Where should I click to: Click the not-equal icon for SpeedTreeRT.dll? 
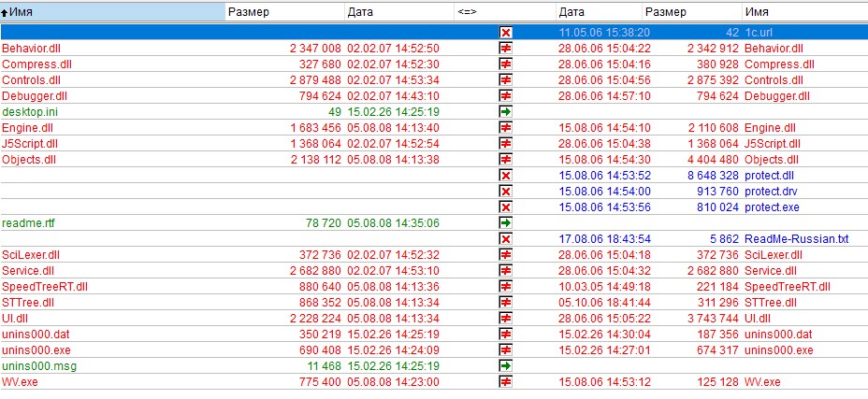point(505,287)
